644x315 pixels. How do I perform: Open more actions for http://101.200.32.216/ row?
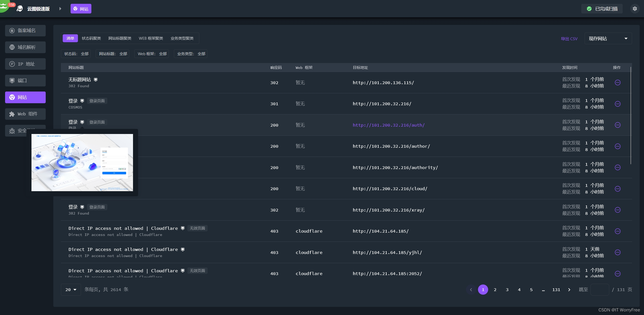pos(618,104)
